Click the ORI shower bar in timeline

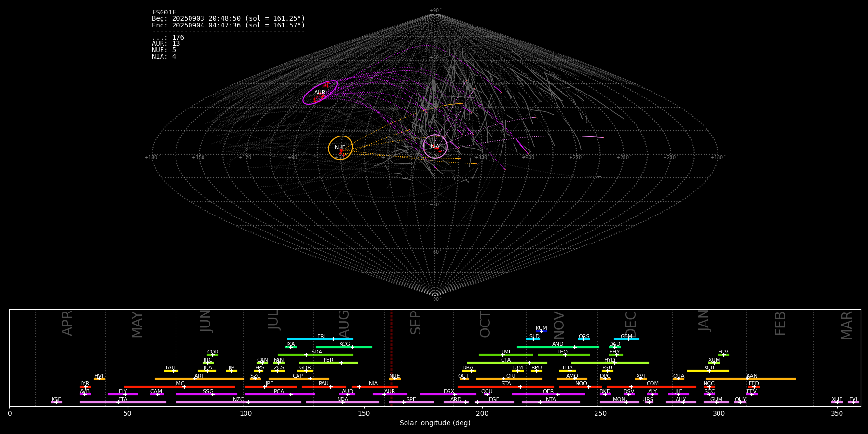(509, 379)
